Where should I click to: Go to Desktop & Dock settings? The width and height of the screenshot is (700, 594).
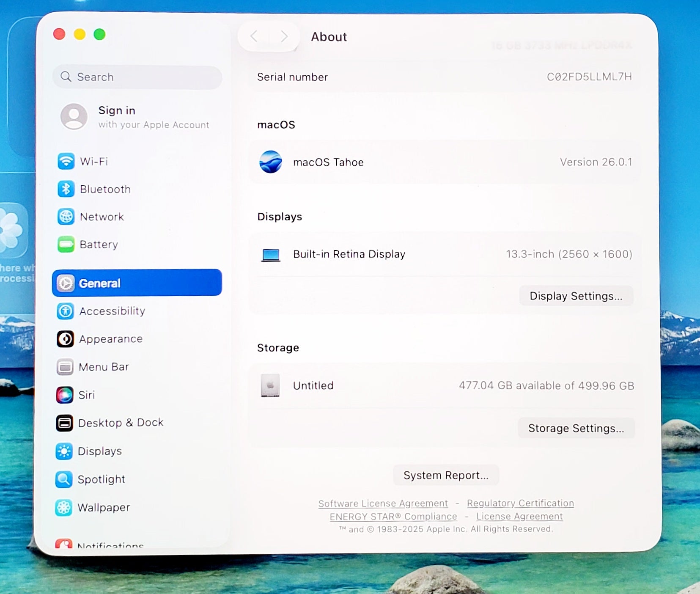tap(121, 423)
